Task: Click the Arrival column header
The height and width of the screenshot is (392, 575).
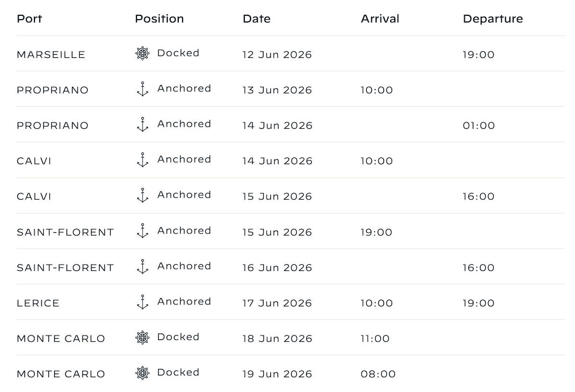Action: 380,19
